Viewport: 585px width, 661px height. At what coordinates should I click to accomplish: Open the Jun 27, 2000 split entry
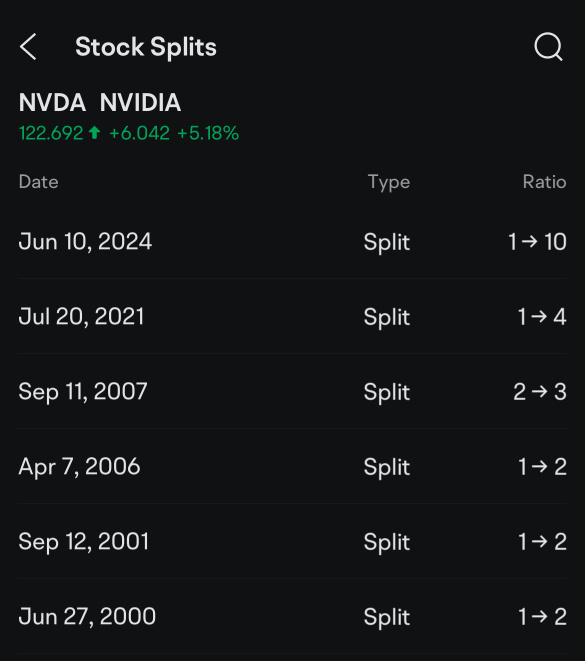[x=292, y=616]
